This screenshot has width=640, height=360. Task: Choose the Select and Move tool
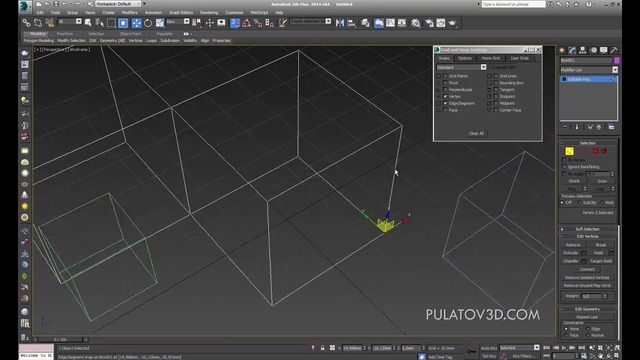[x=136, y=23]
